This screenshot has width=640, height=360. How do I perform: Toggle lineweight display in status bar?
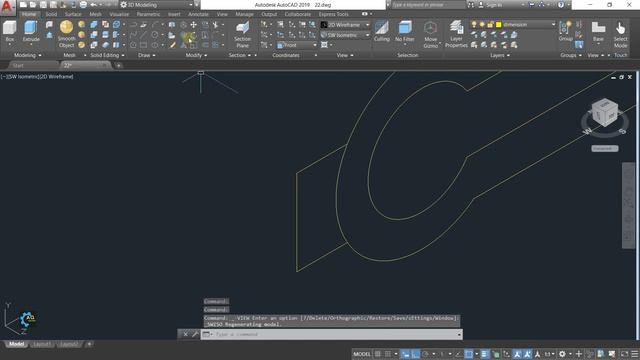click(x=484, y=354)
